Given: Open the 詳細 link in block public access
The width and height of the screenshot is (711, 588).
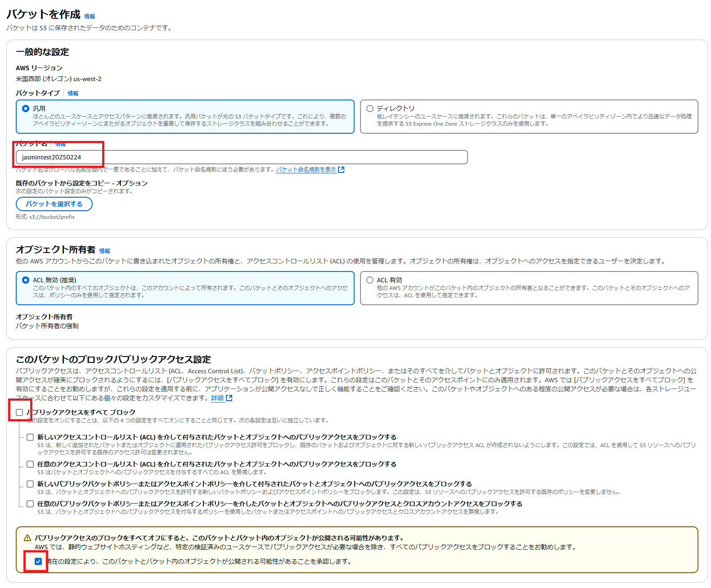Looking at the screenshot, I should (217, 398).
